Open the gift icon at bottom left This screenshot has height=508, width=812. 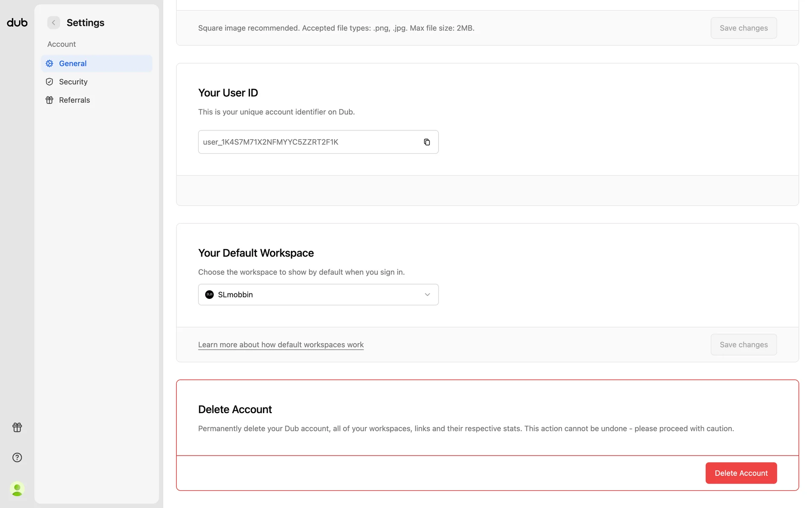point(17,427)
